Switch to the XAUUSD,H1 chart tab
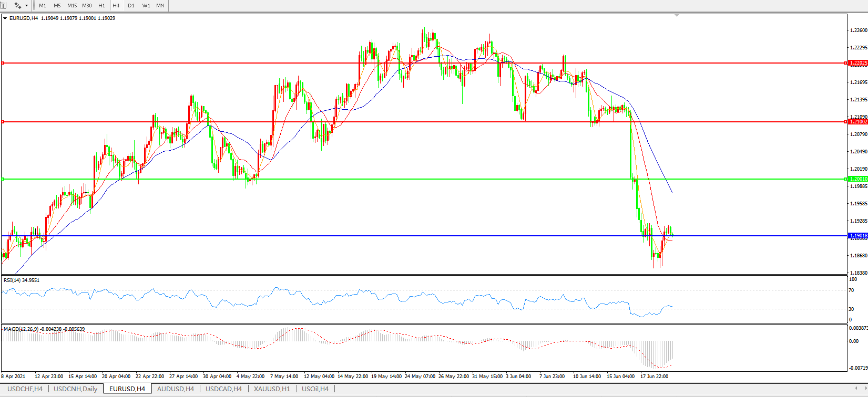 click(x=271, y=389)
